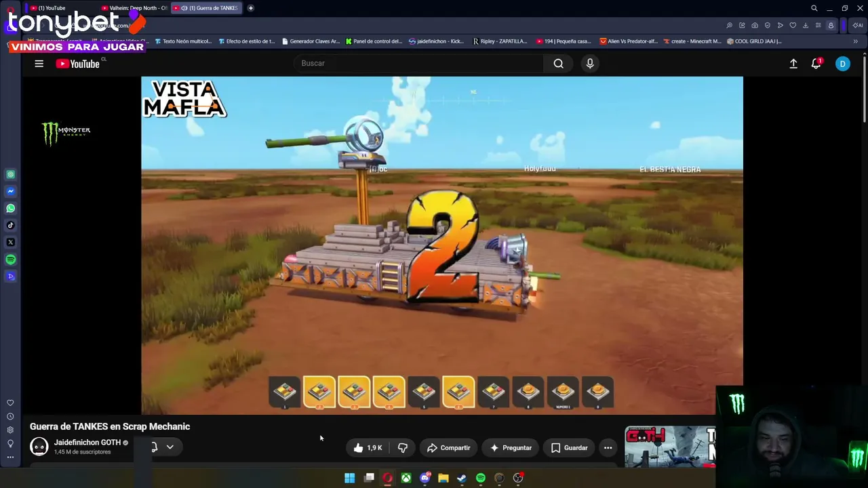This screenshot has height=488, width=868.
Task: Open X (Twitter) in the Opera sidebar
Action: 10,243
